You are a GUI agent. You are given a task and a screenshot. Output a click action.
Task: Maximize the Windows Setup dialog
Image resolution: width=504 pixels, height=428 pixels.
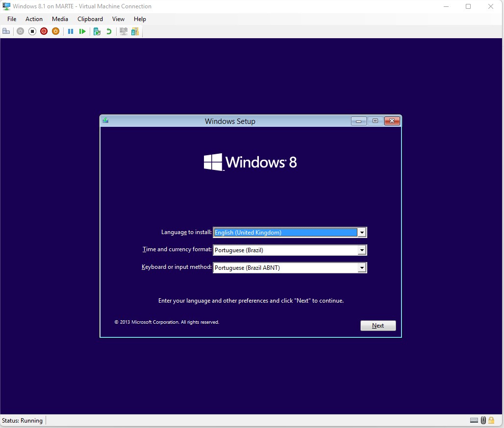coord(375,121)
